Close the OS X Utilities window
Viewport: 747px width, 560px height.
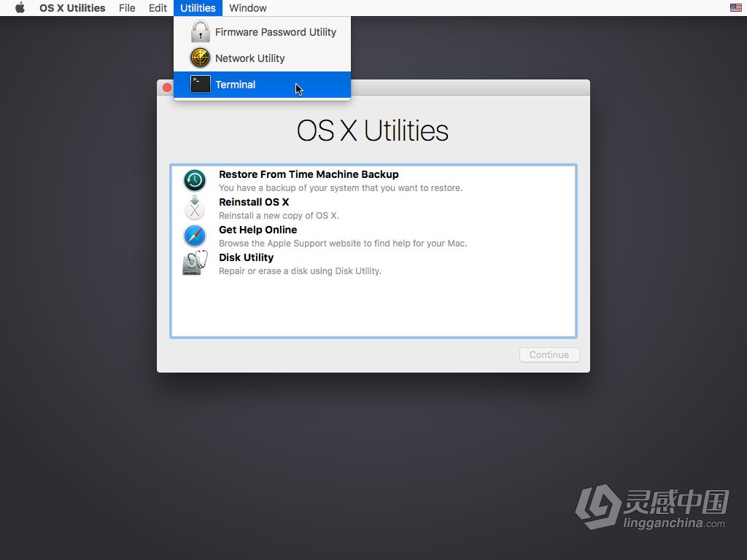(166, 87)
